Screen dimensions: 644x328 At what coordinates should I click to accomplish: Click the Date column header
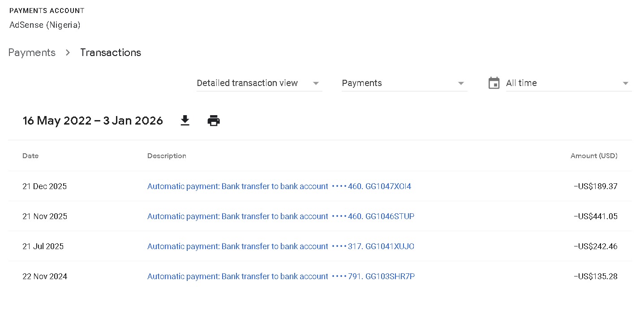(x=30, y=156)
